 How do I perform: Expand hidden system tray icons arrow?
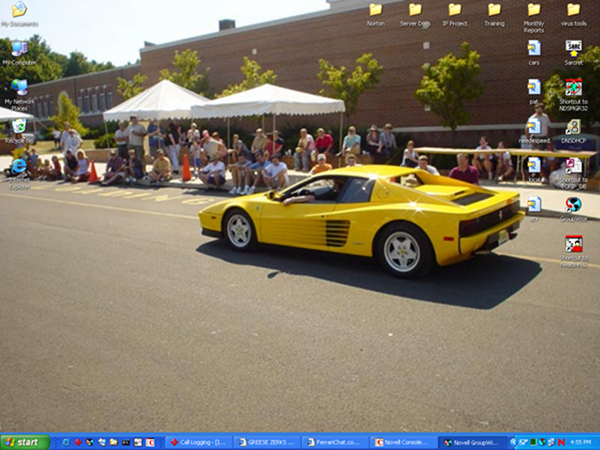513,442
